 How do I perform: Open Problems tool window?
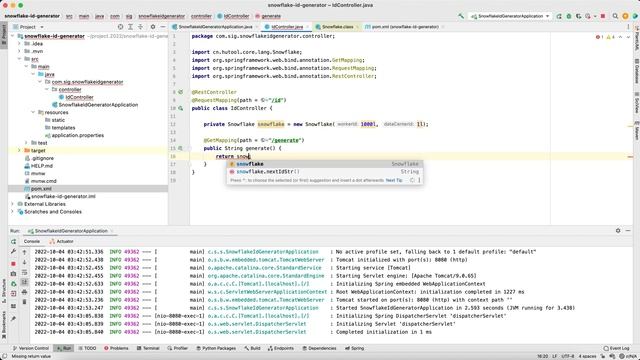click(x=116, y=348)
